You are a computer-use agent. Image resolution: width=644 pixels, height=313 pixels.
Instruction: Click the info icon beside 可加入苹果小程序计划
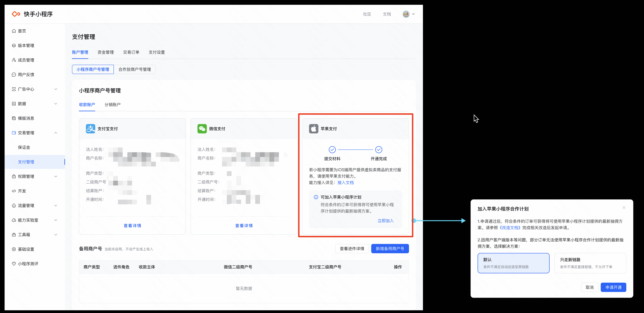pyautogui.click(x=316, y=197)
